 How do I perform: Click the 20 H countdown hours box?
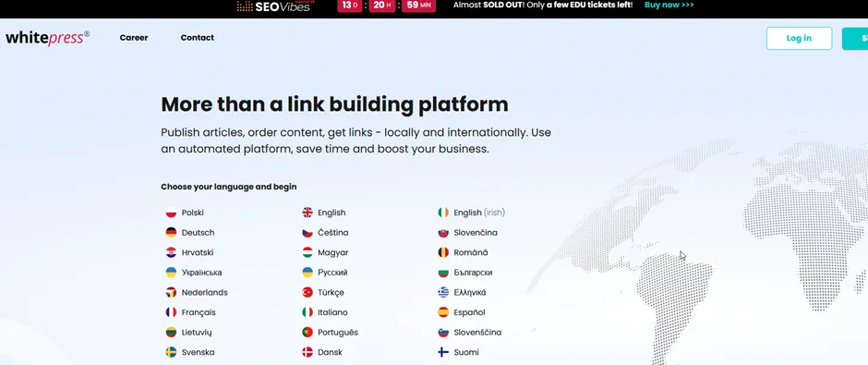pyautogui.click(x=382, y=6)
